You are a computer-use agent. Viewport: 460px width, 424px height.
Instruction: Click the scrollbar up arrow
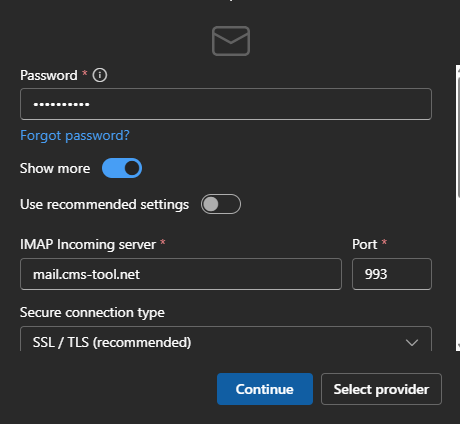458,70
